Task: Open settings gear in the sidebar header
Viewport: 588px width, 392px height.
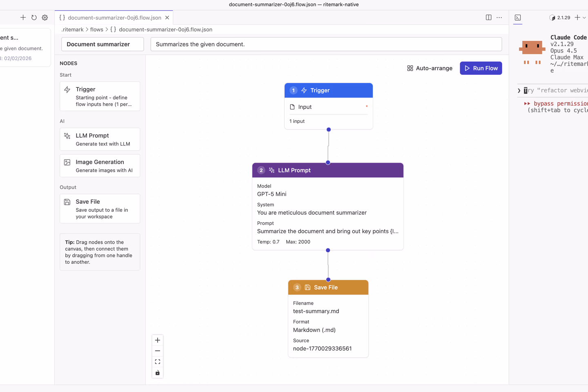Action: coord(45,18)
